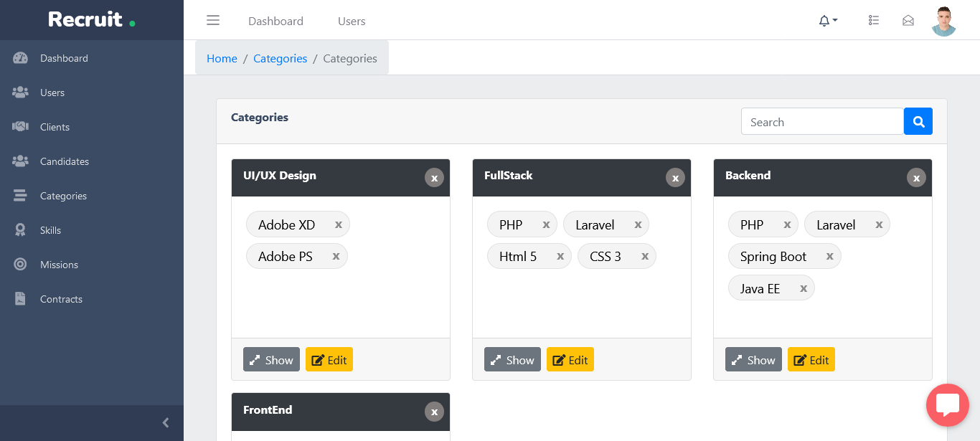Open the user avatar profile menu
The width and height of the screenshot is (980, 441).
[944, 21]
